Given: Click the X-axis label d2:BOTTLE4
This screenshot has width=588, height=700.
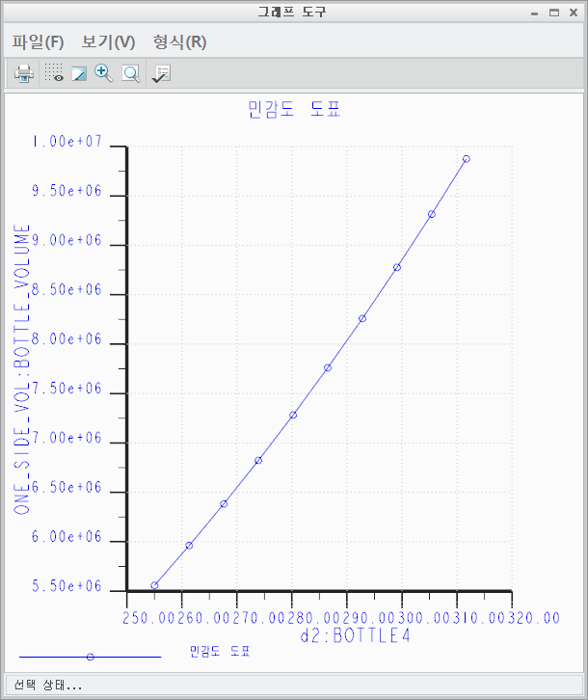Looking at the screenshot, I should [x=356, y=635].
